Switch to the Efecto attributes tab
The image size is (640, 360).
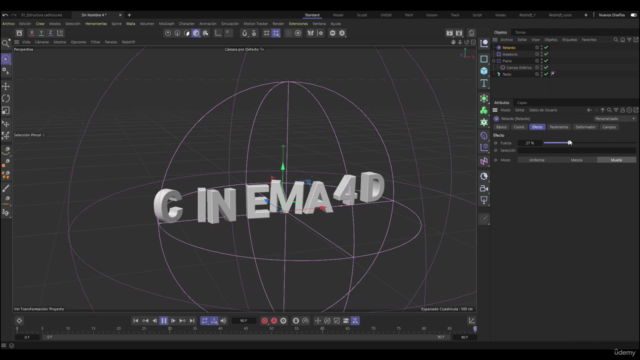537,127
